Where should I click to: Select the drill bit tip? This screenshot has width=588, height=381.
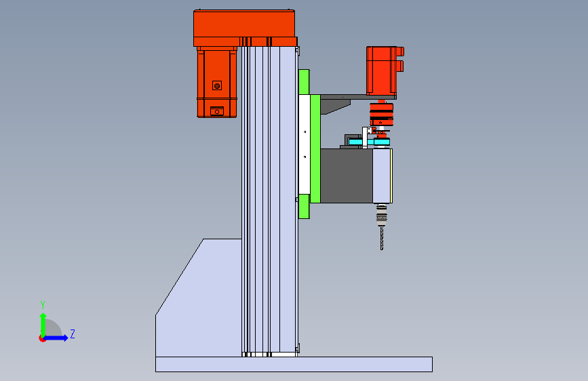[x=382, y=239]
